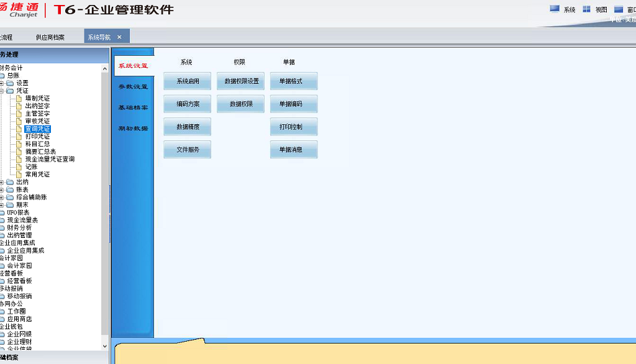
Task: Open 企业网银 in the tree
Action: click(x=19, y=334)
